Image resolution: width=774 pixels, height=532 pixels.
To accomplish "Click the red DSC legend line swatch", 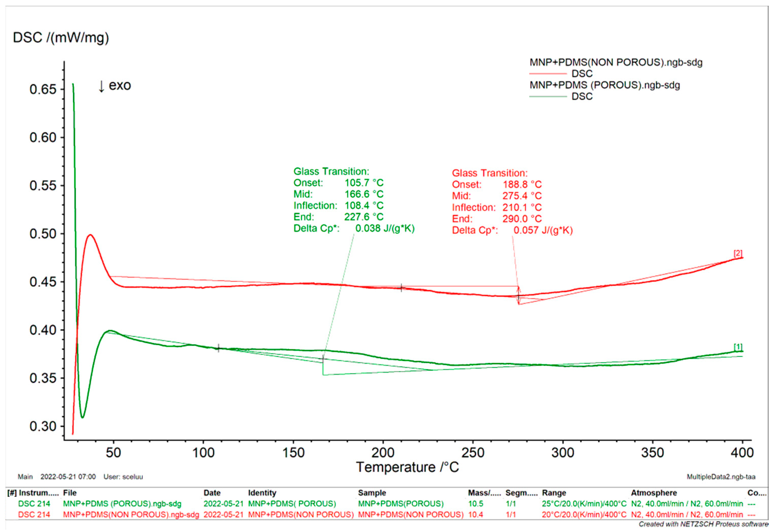I will coord(548,74).
